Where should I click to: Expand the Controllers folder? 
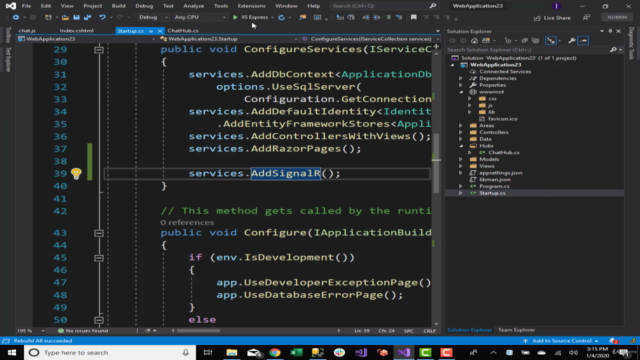pos(461,132)
